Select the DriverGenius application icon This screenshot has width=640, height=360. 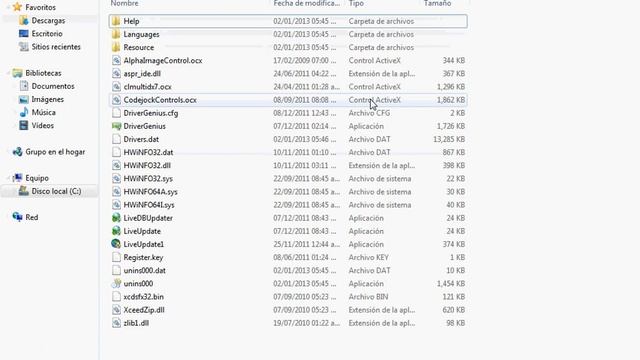(116, 126)
